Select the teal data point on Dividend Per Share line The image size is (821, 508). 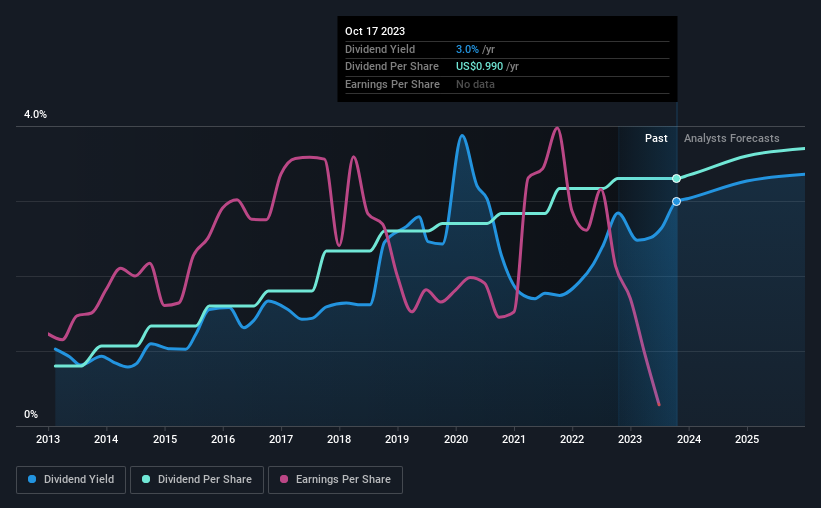(x=676, y=179)
